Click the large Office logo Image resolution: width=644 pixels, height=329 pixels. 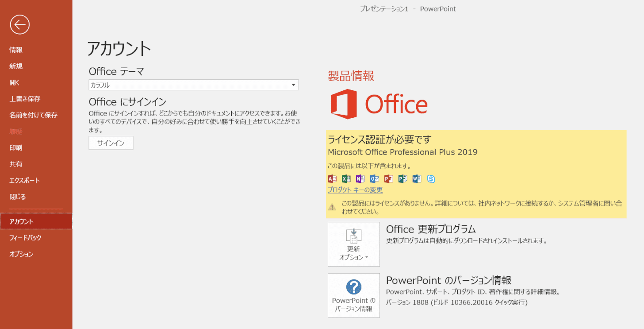pyautogui.click(x=379, y=104)
